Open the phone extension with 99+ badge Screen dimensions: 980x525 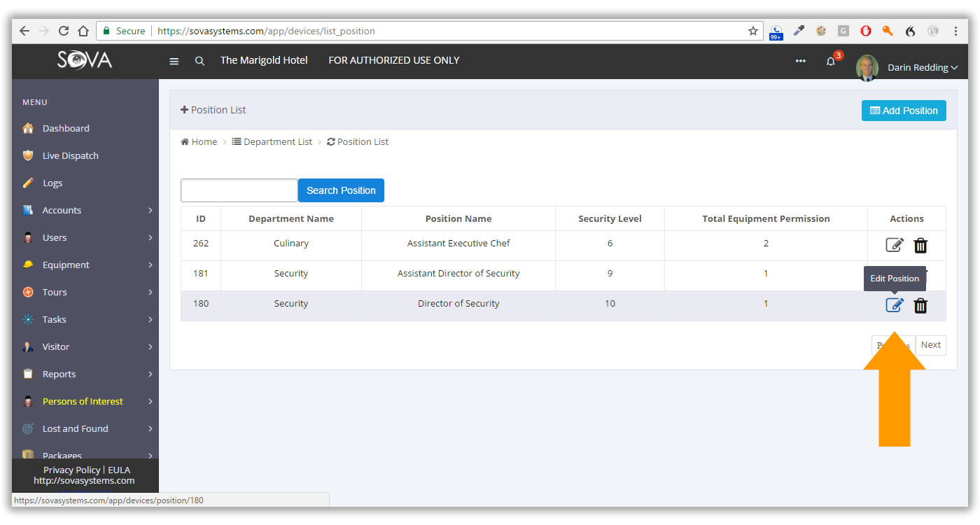coord(776,32)
